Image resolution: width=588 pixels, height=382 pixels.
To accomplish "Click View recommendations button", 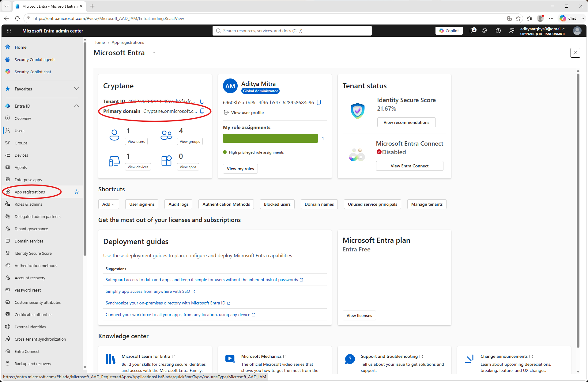I will click(406, 122).
